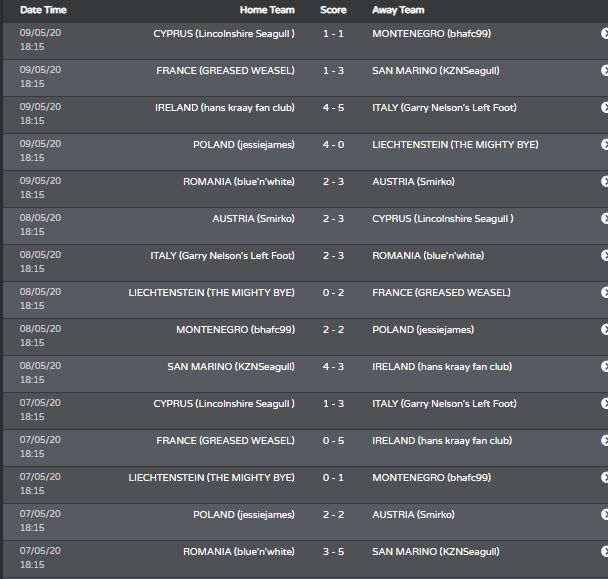Open details arrow for Cyprus vs Montenegro match
The image size is (608, 579).
coord(605,34)
